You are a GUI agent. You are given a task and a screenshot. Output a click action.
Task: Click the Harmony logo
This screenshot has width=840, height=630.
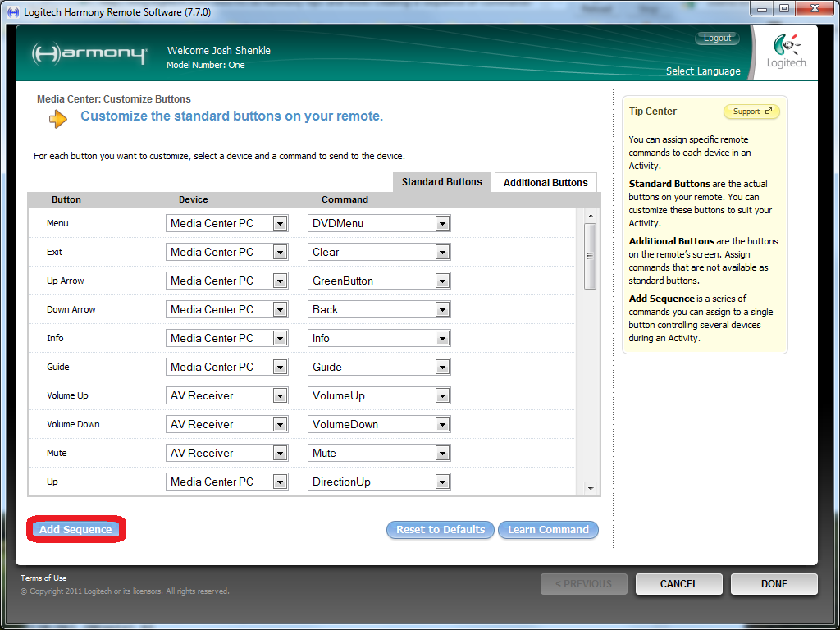coord(89,53)
